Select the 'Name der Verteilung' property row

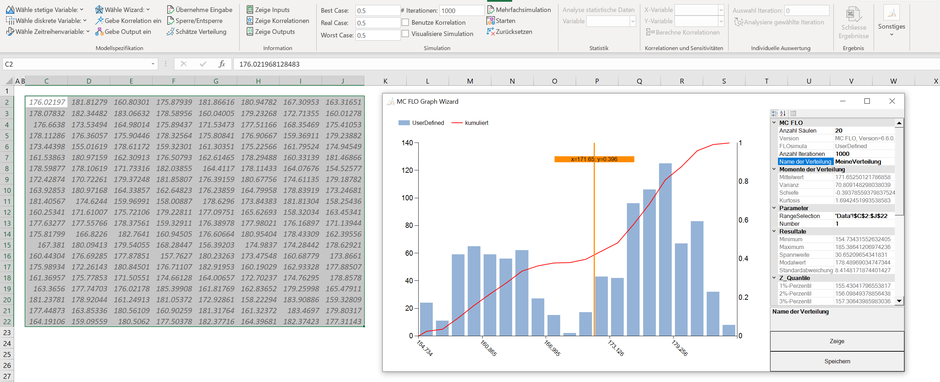pyautogui.click(x=837, y=161)
